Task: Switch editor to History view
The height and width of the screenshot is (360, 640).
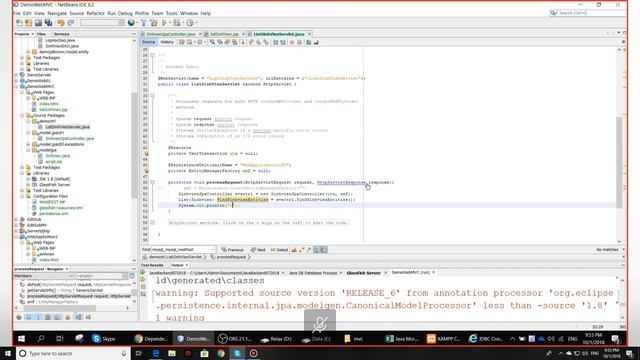Action: coord(167,42)
